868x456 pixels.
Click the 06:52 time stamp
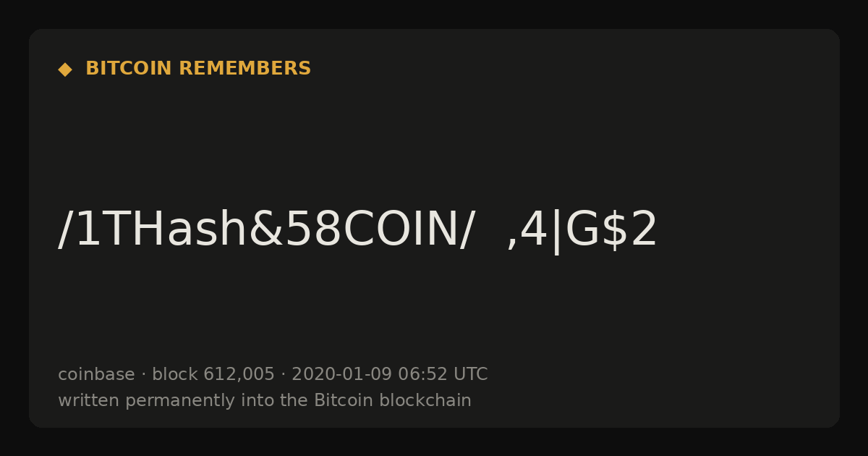coord(422,374)
